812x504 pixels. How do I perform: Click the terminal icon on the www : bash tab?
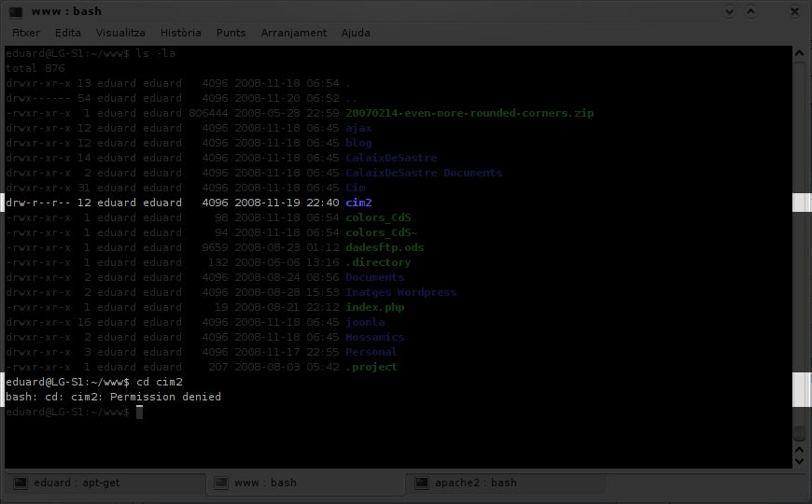coord(221,483)
